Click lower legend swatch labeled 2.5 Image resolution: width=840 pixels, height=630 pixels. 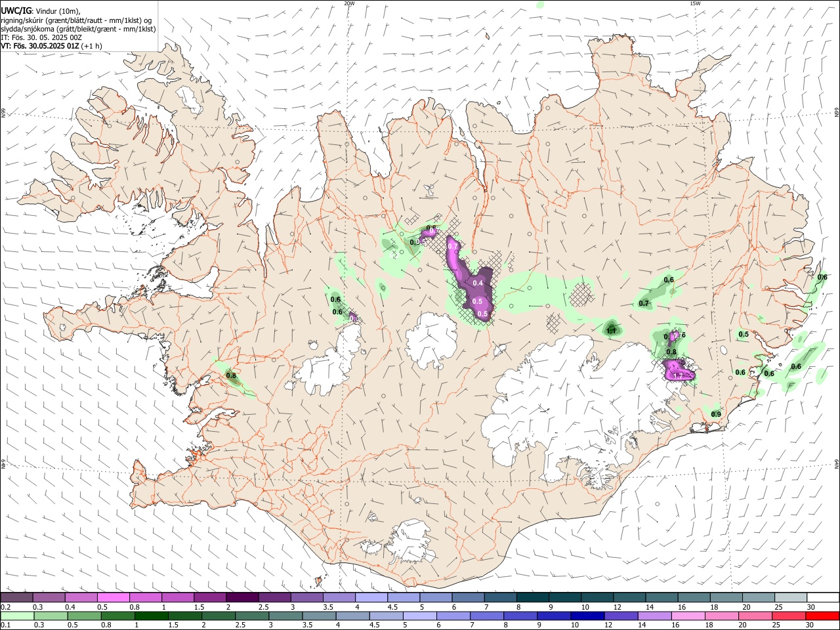252,616
